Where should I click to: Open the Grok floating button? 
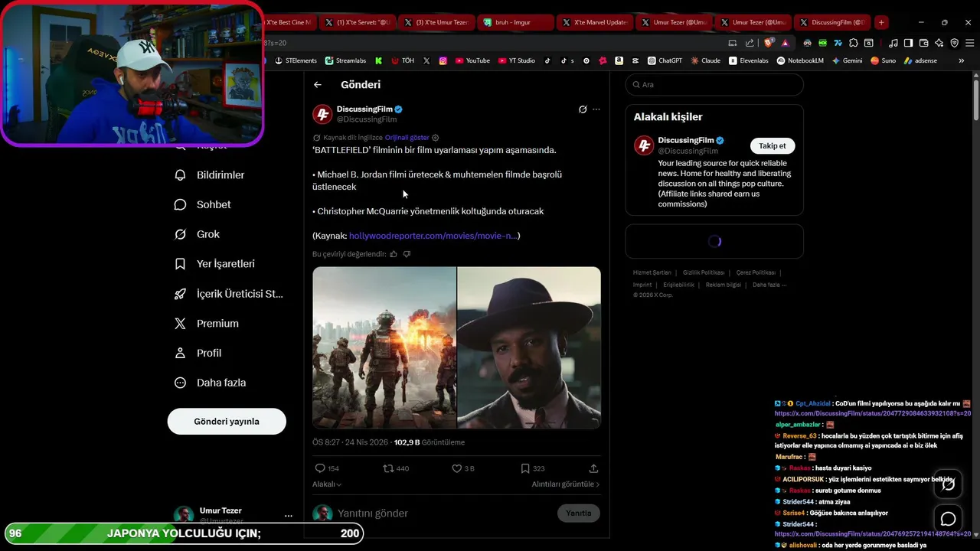(948, 484)
